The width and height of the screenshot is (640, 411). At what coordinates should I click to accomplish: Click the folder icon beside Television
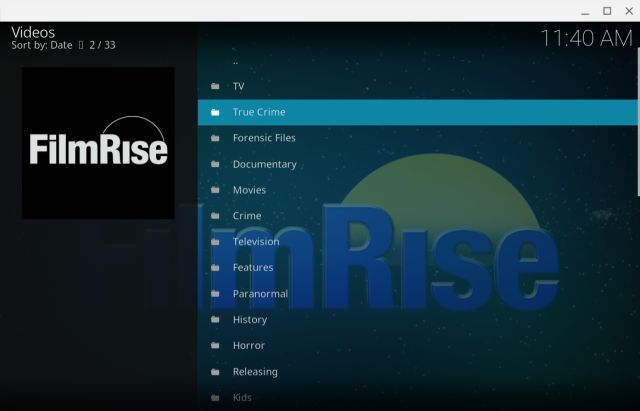215,242
